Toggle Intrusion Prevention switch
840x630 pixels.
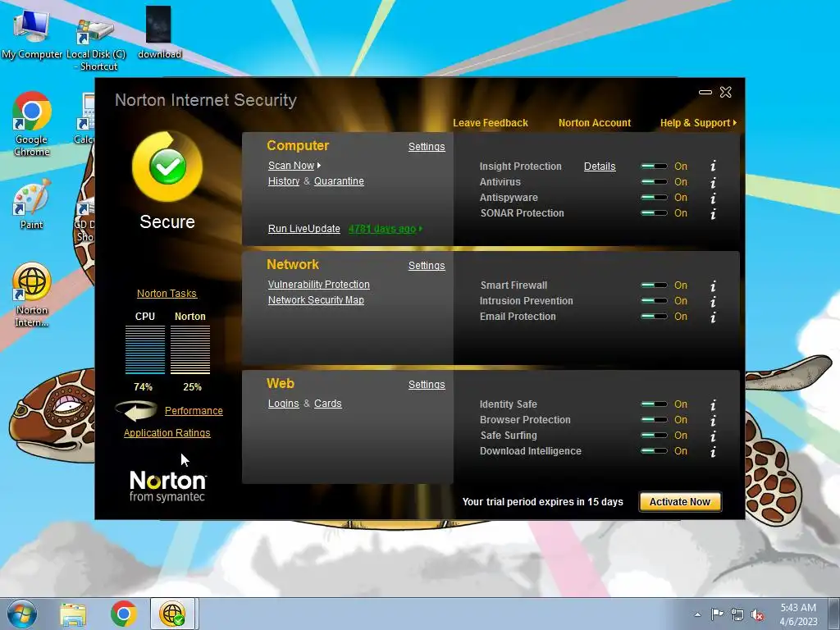654,300
